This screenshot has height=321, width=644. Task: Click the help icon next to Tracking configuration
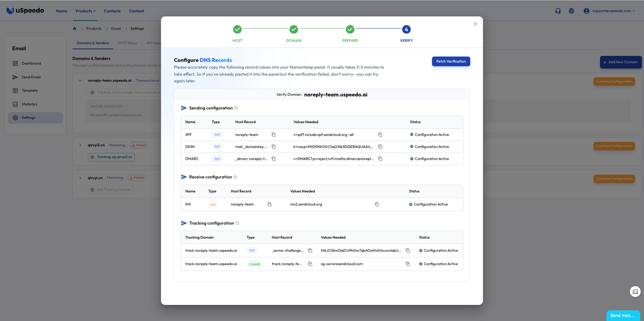click(x=237, y=223)
